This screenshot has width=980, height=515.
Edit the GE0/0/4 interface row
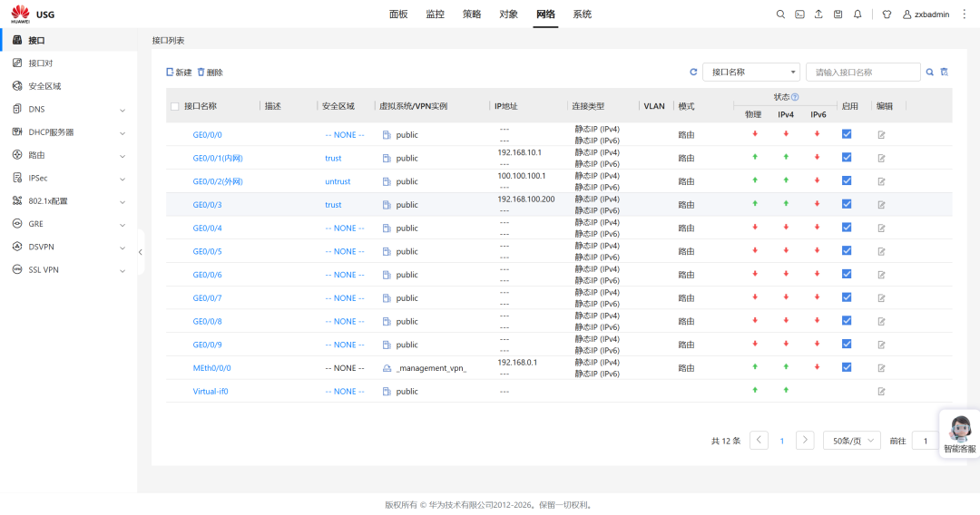click(x=881, y=228)
